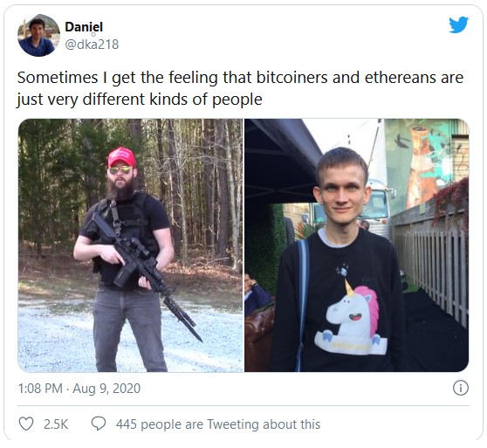The width and height of the screenshot is (487, 448).
Task: Open Daniel's round profile avatar
Action: click(38, 36)
